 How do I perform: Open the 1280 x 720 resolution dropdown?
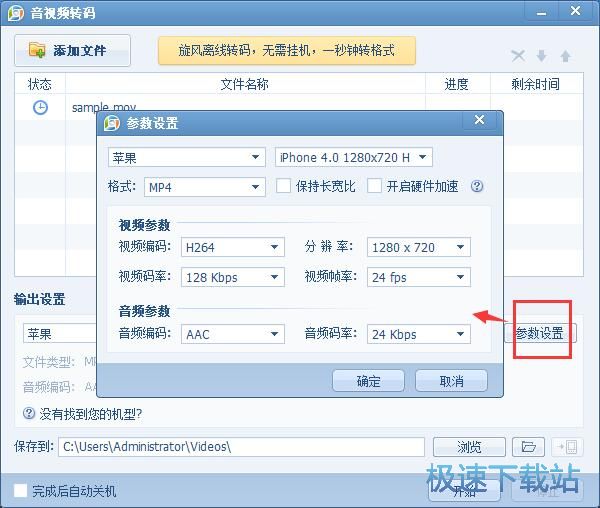coord(419,247)
